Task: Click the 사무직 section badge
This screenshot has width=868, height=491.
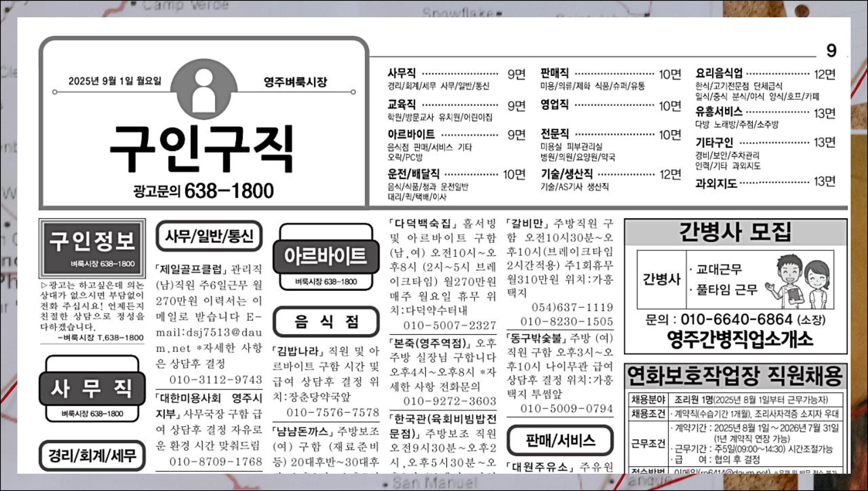Action: (x=92, y=389)
